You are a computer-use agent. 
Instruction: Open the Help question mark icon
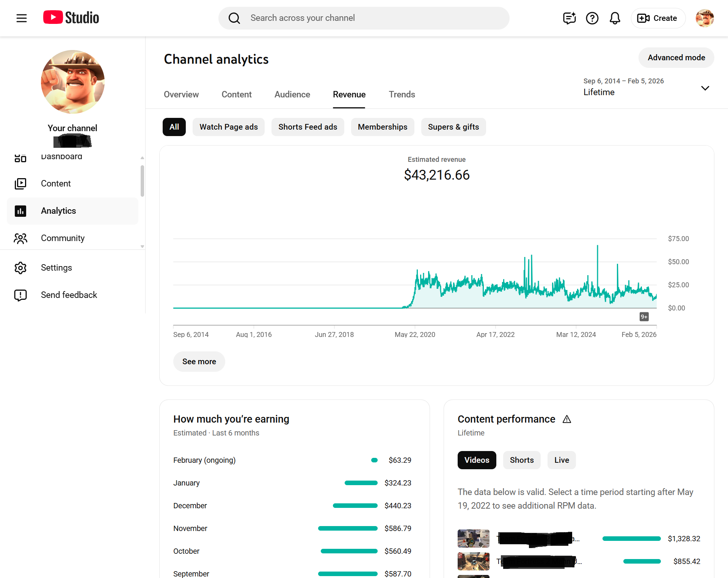(x=592, y=18)
